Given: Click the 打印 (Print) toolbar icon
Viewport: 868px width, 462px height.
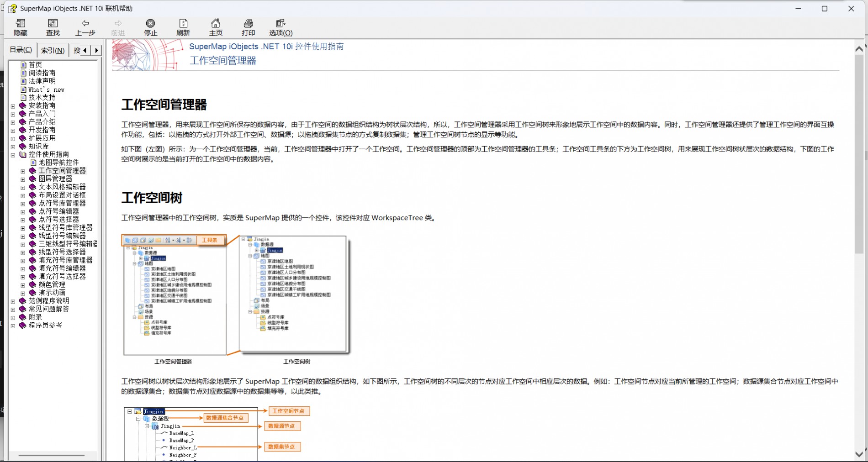Looking at the screenshot, I should point(248,27).
